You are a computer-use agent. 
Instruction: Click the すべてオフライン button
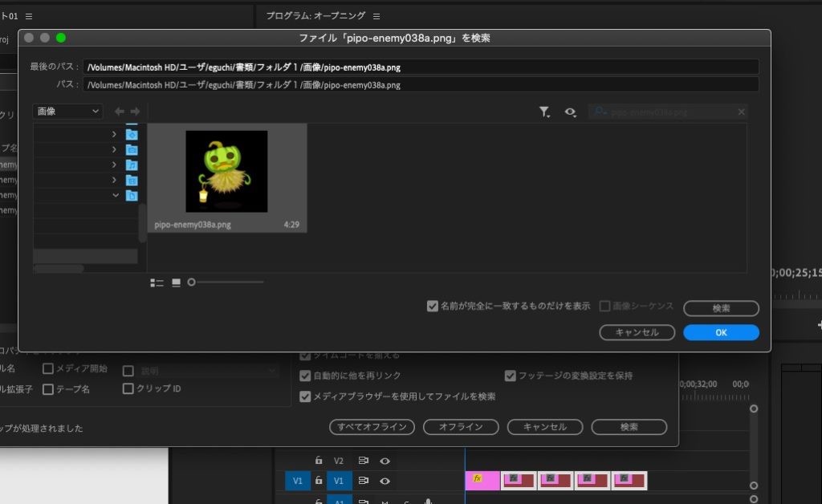point(372,427)
